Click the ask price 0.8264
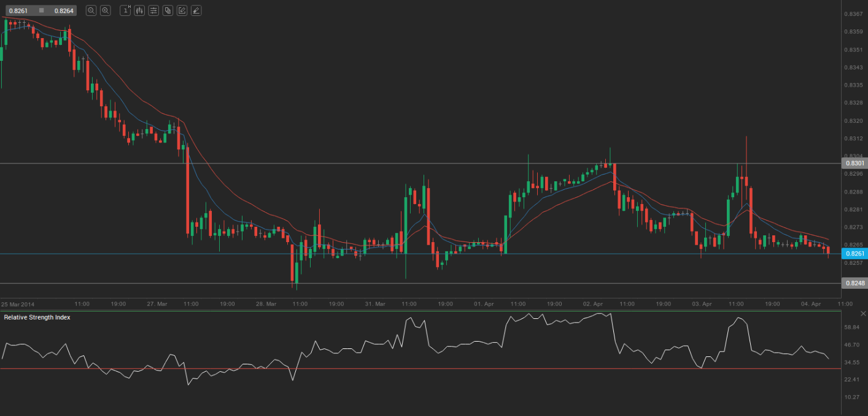The width and height of the screenshot is (868, 416). (63, 10)
